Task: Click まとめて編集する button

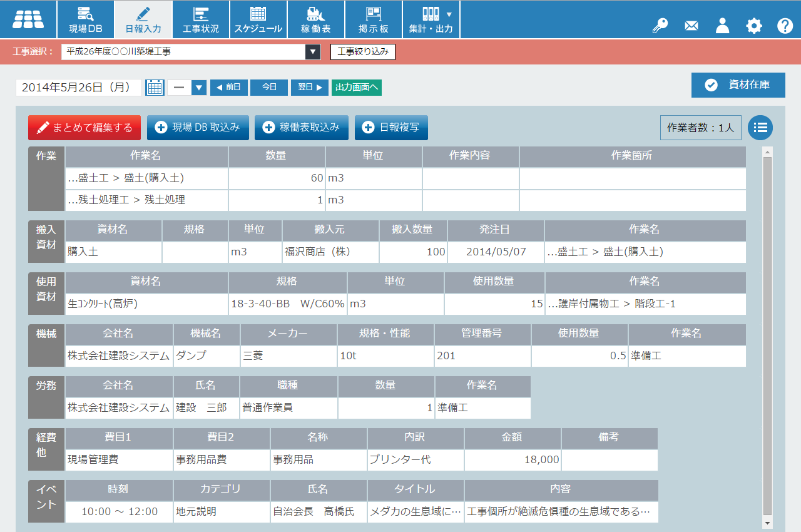Action: pyautogui.click(x=84, y=128)
